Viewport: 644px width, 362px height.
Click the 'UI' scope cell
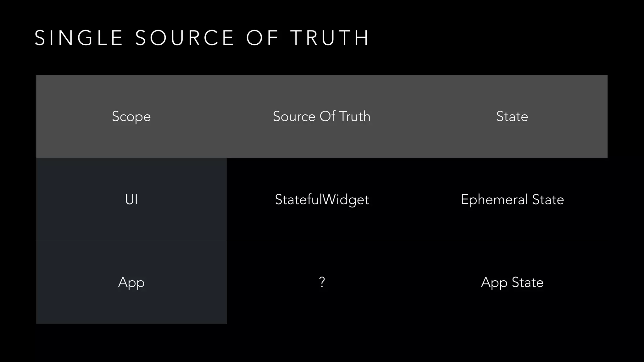pos(131,200)
